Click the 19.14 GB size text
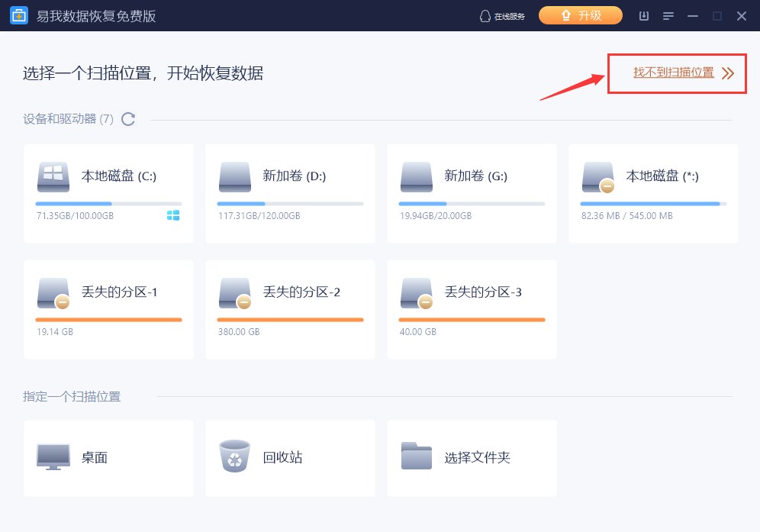This screenshot has height=532, width=760. [x=55, y=332]
